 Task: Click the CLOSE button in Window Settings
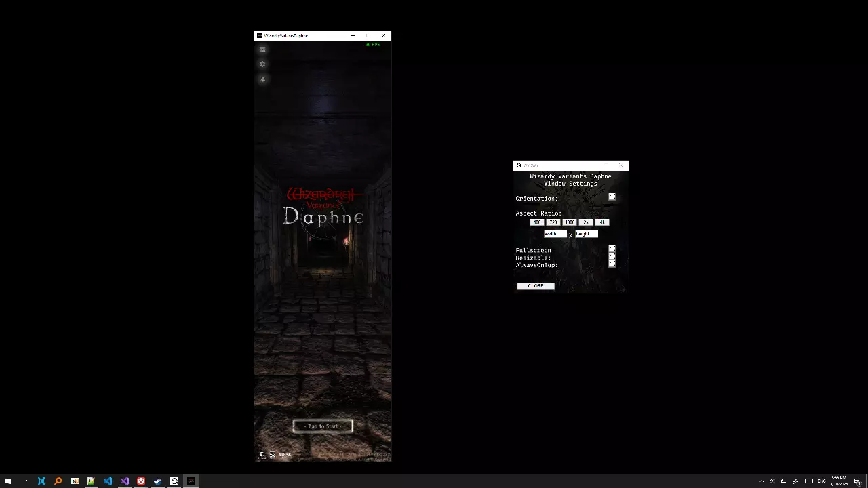[x=536, y=286]
